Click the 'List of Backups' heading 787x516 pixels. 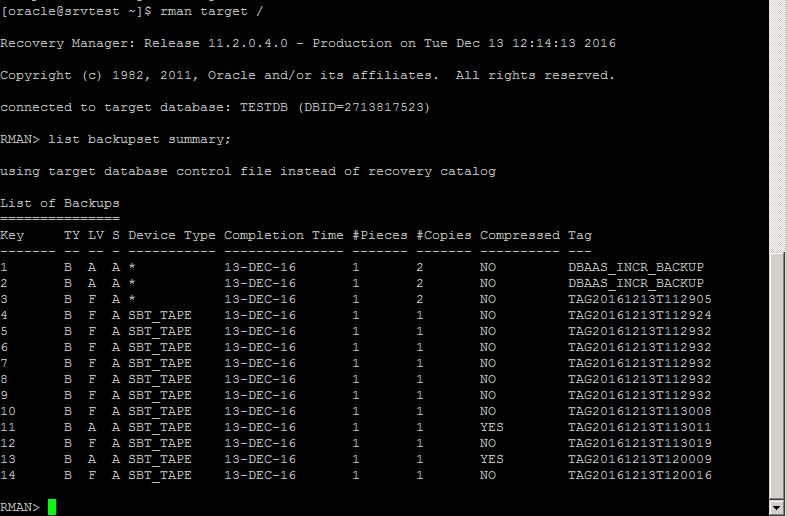[x=60, y=203]
